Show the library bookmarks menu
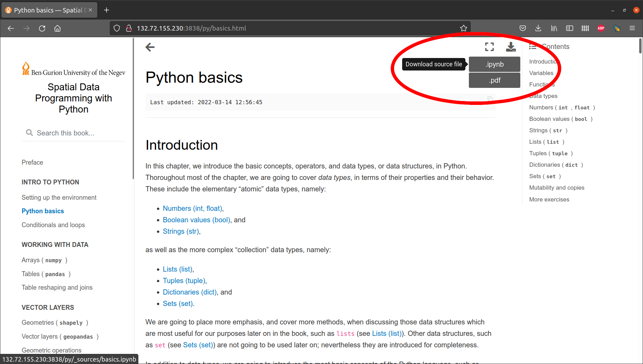643x364 pixels. 554,28
